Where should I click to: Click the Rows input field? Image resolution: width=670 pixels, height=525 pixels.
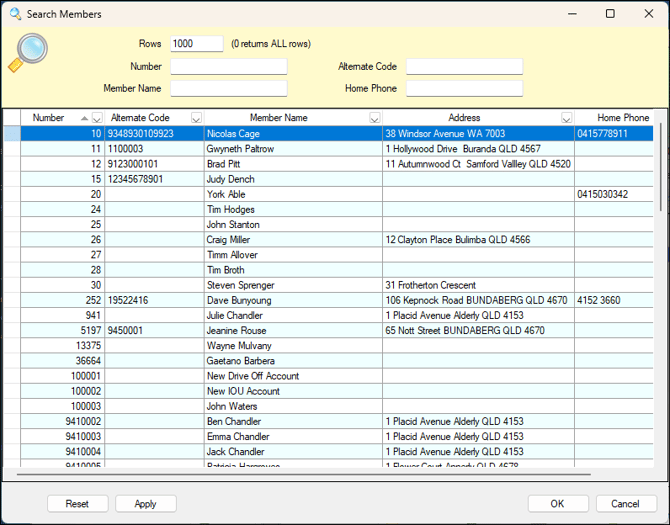tap(197, 44)
